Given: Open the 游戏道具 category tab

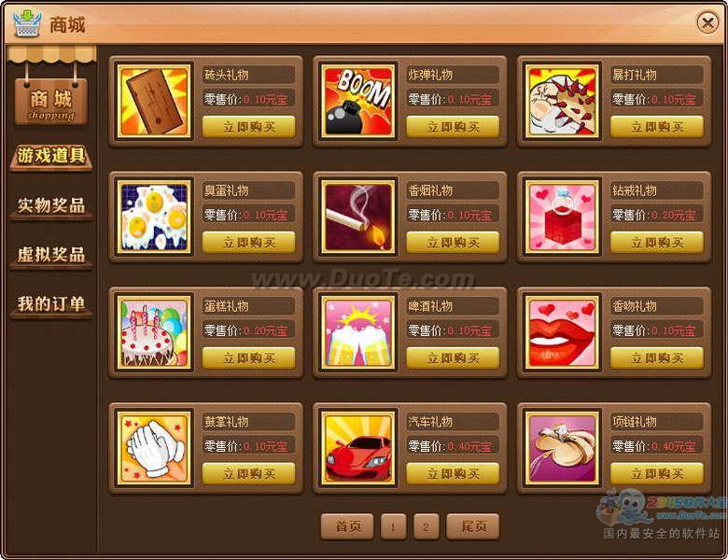Looking at the screenshot, I should coord(51,157).
